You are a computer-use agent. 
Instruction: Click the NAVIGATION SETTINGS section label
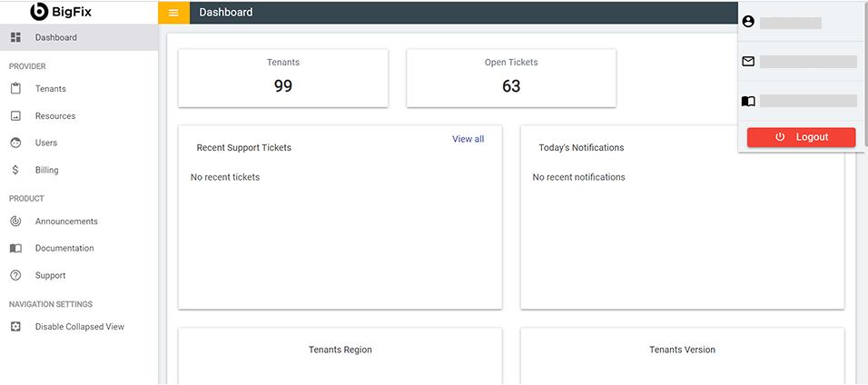(51, 304)
